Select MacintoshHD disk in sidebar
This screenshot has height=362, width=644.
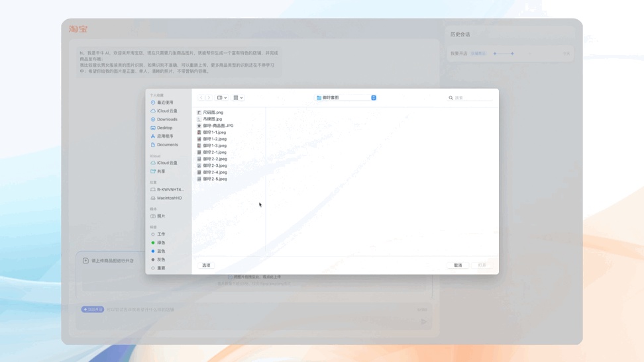pos(169,198)
